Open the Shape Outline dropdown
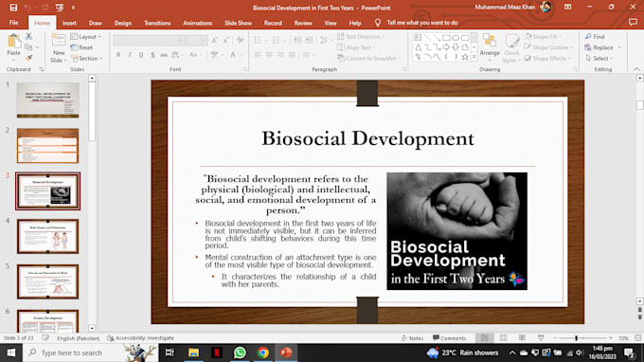Viewport: 644px width, 362px height. pos(548,47)
